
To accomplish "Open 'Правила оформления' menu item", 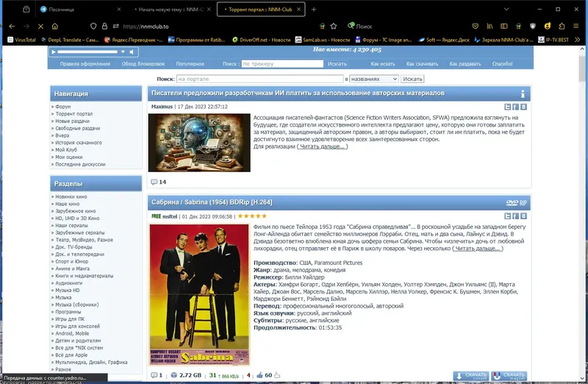I will tap(85, 64).
